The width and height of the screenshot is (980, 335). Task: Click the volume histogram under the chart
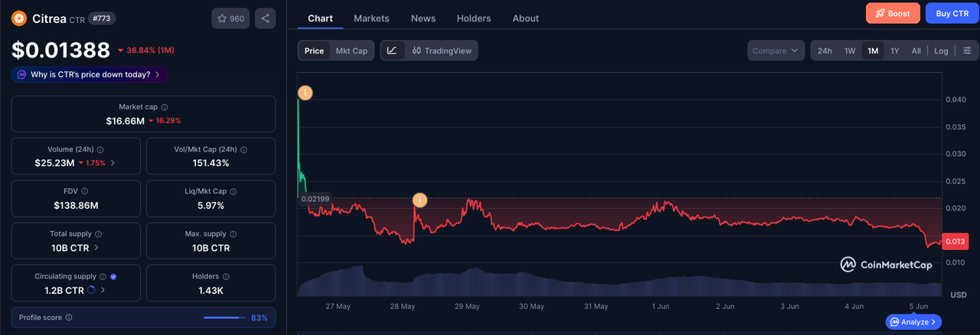(619, 281)
